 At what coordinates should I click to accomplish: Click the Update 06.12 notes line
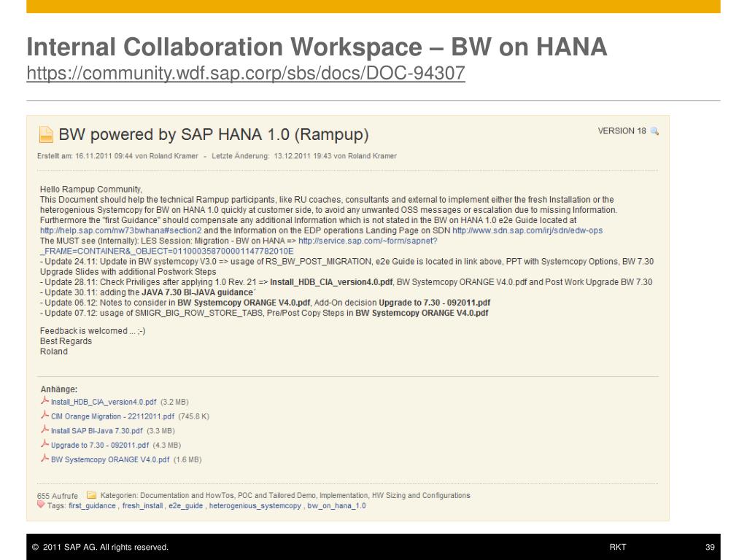[265, 303]
